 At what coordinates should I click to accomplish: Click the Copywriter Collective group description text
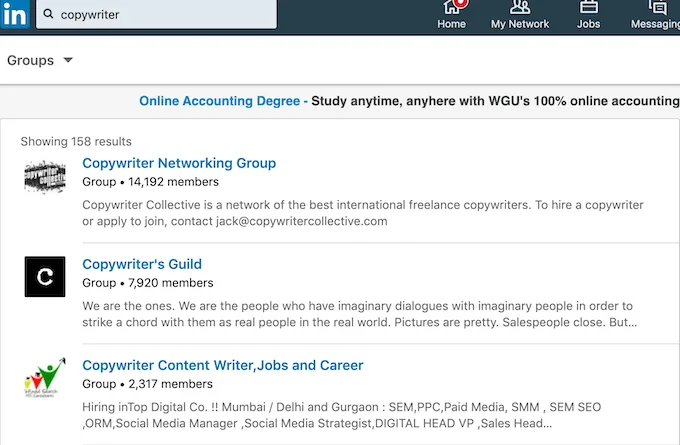pos(363,213)
